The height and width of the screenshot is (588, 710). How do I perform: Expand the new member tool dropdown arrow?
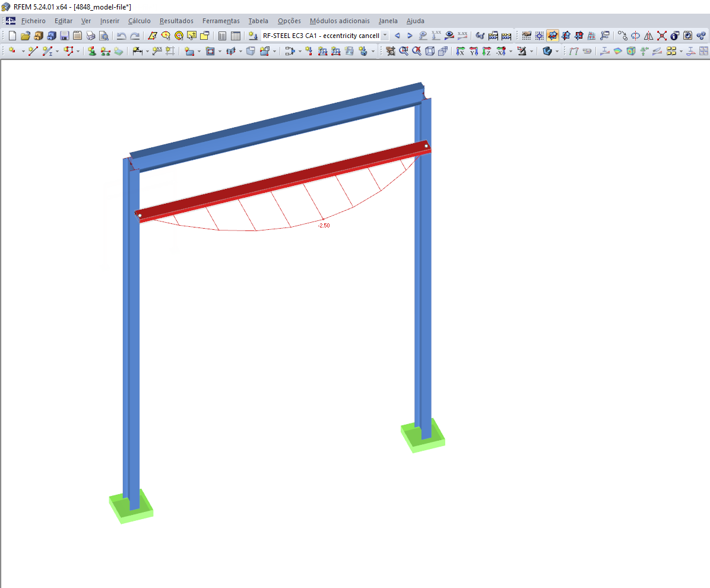[x=57, y=51]
